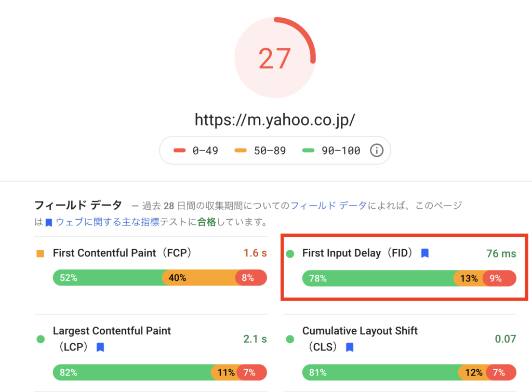This screenshot has height=392, width=532.
Task: Click the https://m.yahoo.co.jp/ URL text
Action: [275, 120]
